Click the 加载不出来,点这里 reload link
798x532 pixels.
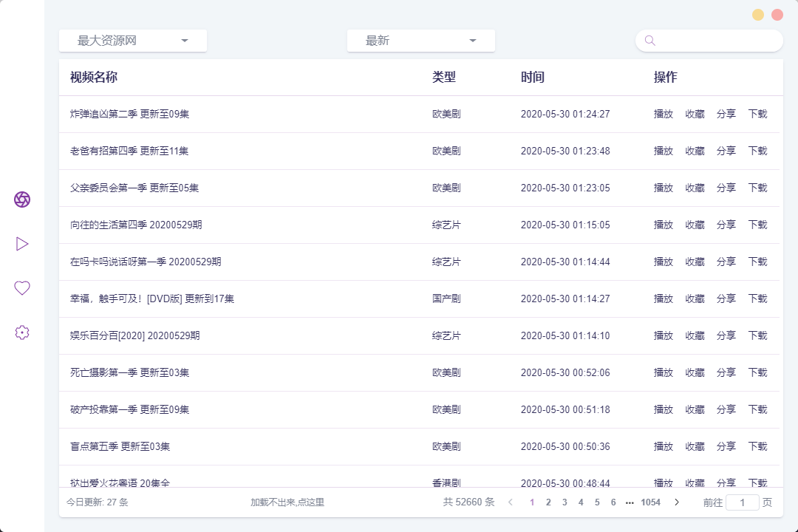(x=287, y=502)
